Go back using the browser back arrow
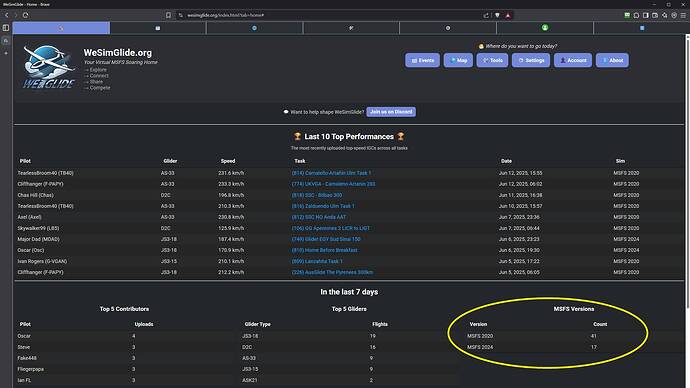 (x=7, y=15)
